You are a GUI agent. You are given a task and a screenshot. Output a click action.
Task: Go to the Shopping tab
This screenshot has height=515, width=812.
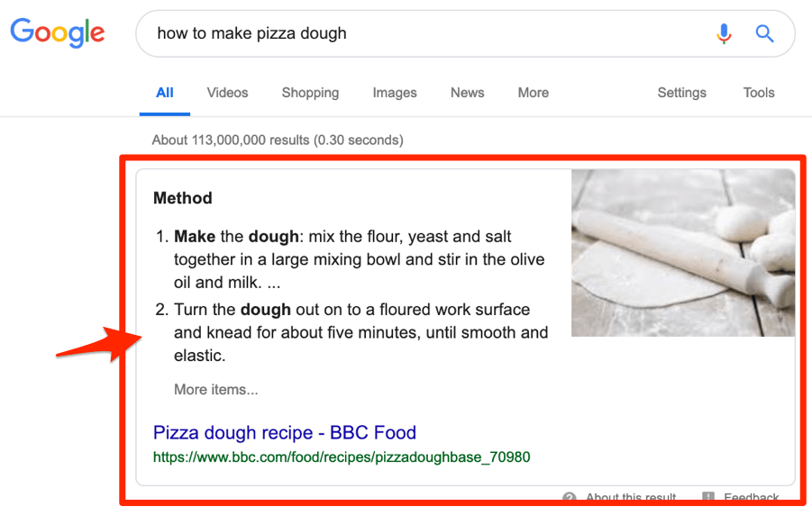click(310, 93)
